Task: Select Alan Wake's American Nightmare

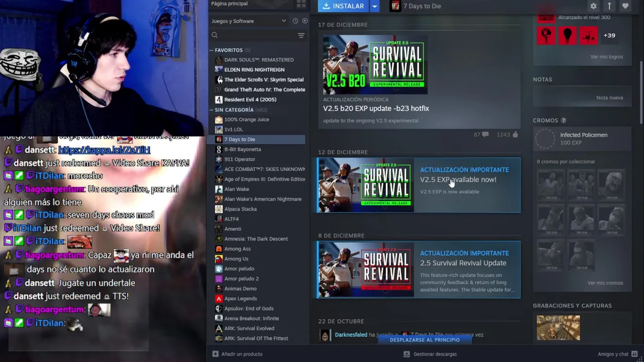Action: pos(263,199)
